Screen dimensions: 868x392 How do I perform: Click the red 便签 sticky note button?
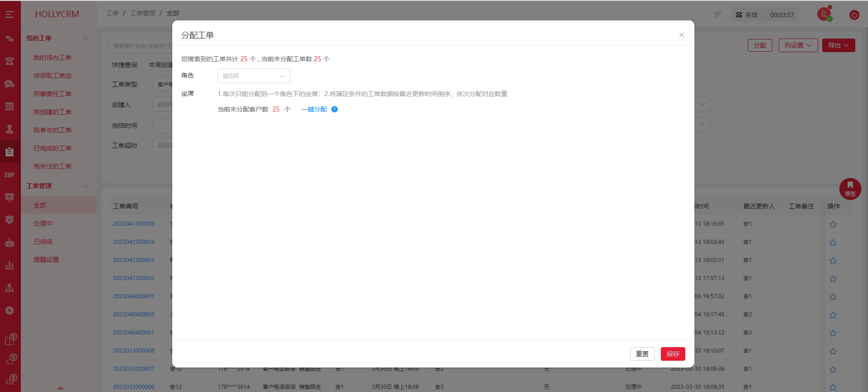point(850,189)
